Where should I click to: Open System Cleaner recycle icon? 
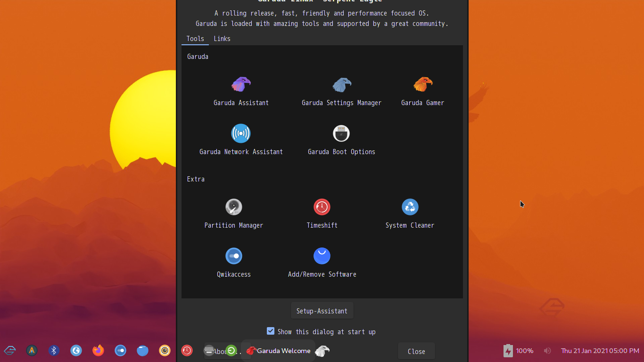tap(410, 207)
